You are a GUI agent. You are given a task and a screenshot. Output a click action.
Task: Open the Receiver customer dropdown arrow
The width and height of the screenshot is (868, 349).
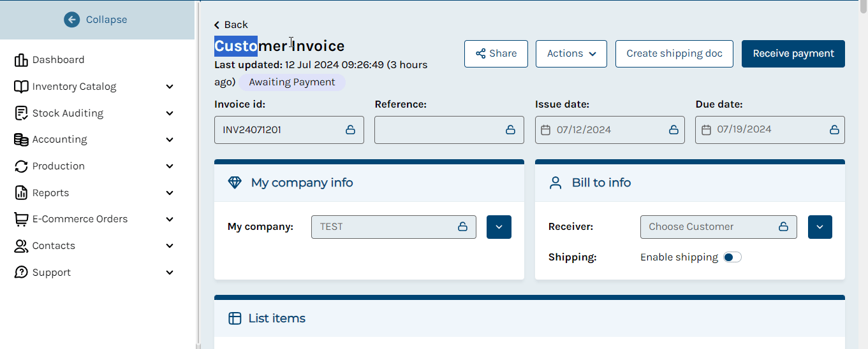click(820, 227)
